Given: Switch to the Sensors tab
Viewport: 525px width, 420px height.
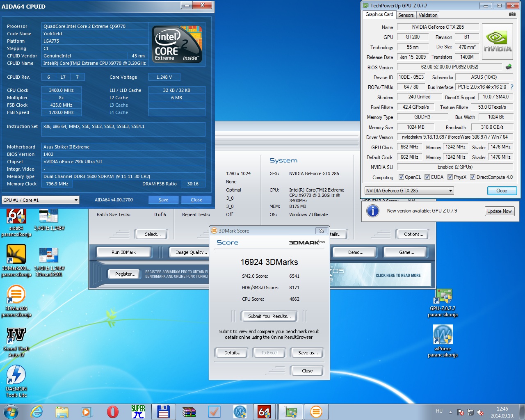Looking at the screenshot, I should [406, 15].
